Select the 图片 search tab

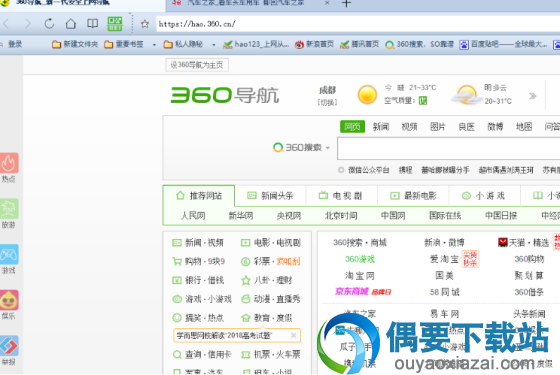(x=438, y=126)
